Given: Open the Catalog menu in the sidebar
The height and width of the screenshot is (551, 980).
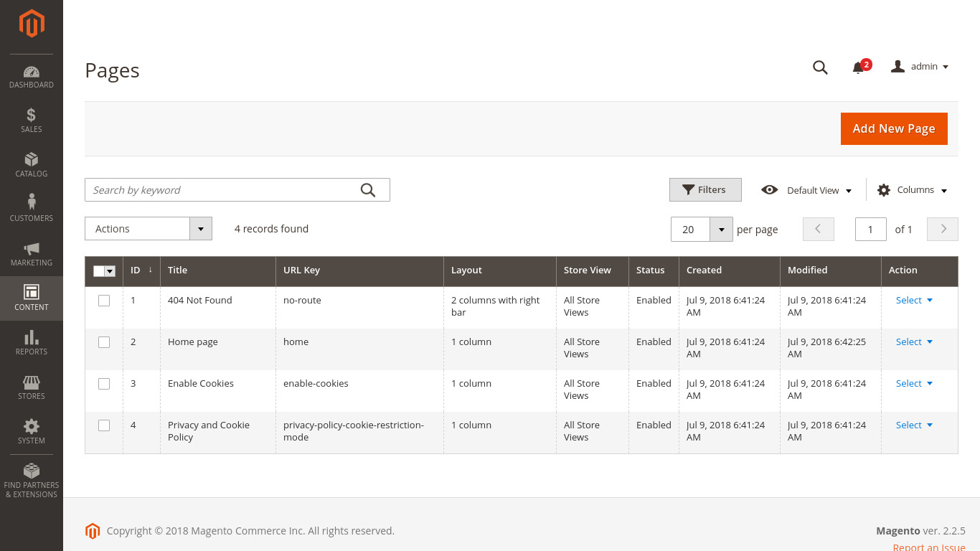Looking at the screenshot, I should (x=32, y=165).
